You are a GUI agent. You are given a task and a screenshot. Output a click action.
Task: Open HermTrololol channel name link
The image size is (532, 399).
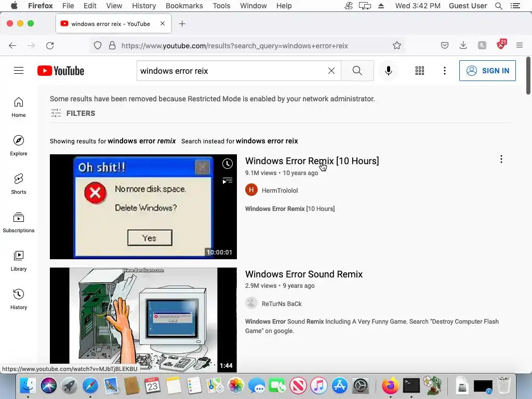click(280, 190)
